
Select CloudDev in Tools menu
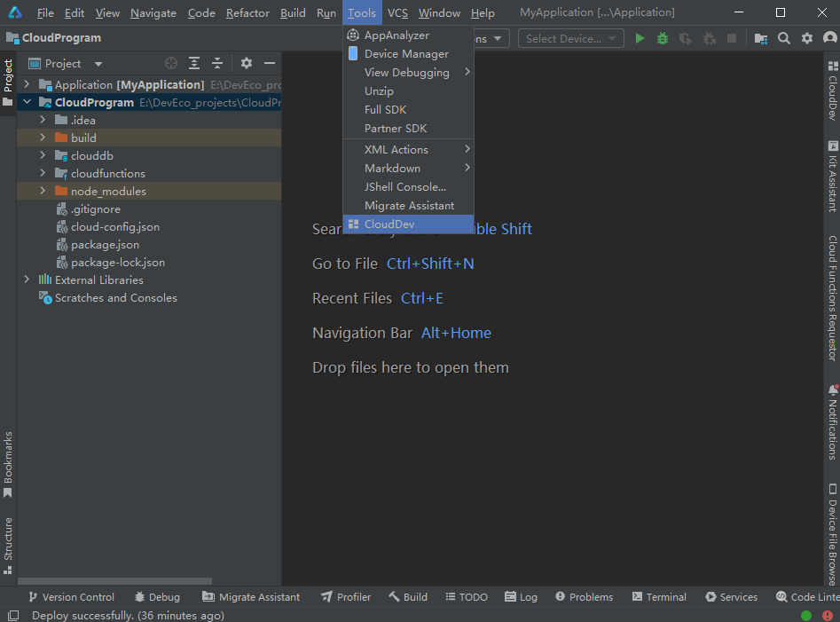tap(389, 224)
